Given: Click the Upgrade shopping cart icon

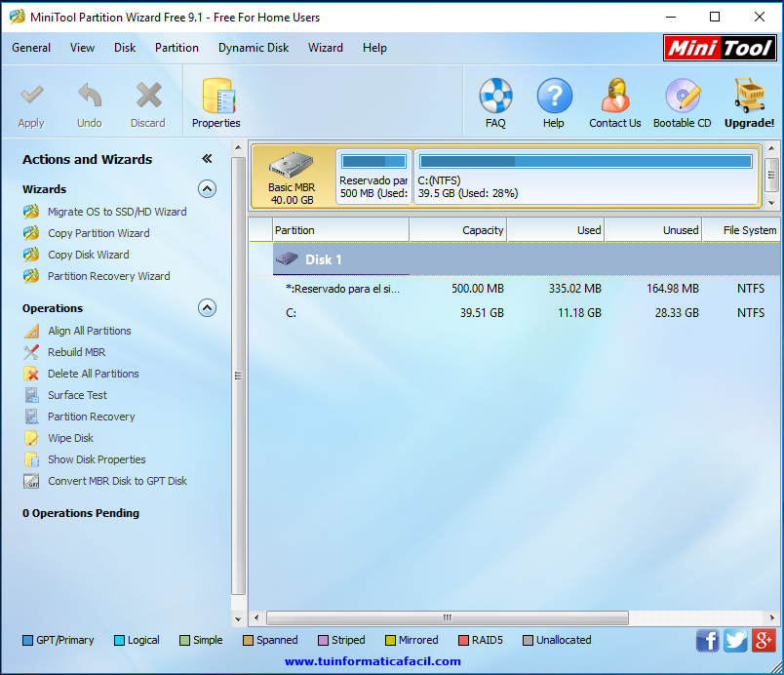Looking at the screenshot, I should 749,96.
